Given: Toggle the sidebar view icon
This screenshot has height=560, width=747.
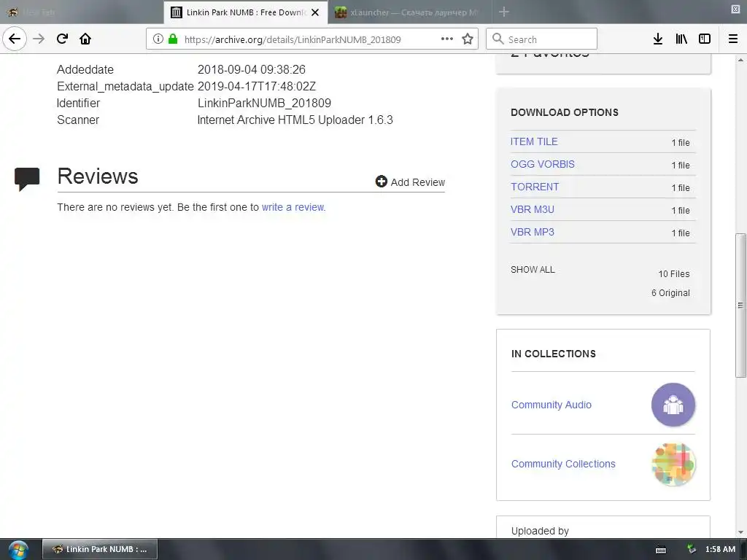Looking at the screenshot, I should [705, 39].
